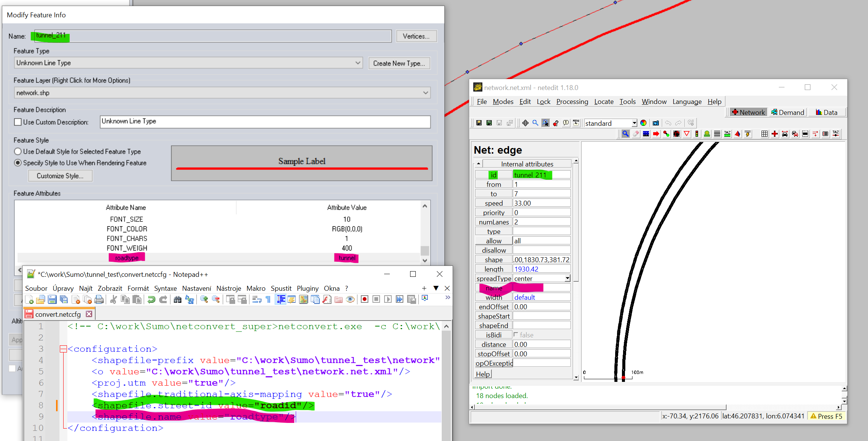Toggle the isBidi checkbox in netedit
The image size is (868, 441).
516,335
